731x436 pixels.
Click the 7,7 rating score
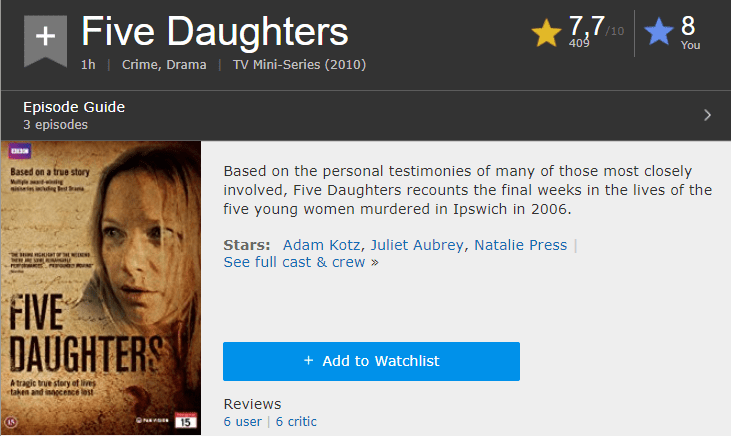(x=589, y=24)
